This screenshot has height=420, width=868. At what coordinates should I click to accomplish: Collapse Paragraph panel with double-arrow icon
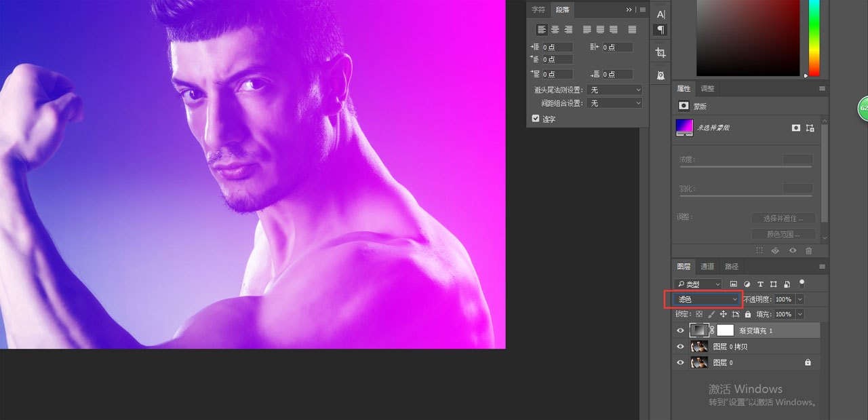(x=629, y=9)
